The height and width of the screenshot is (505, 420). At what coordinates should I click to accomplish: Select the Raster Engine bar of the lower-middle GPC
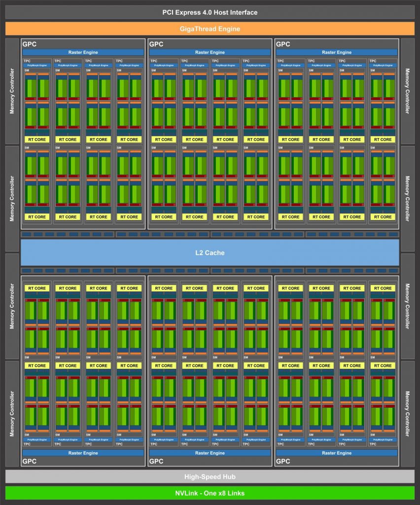point(210,453)
